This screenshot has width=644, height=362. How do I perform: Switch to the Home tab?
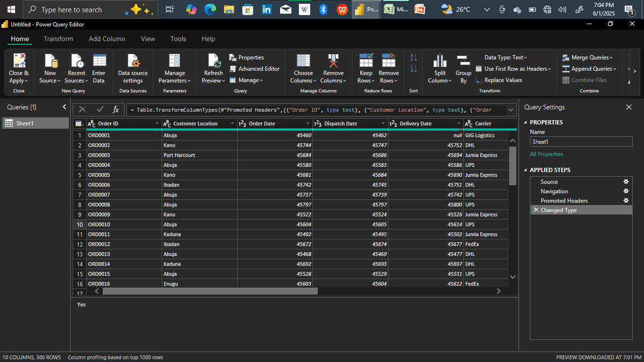click(x=20, y=39)
